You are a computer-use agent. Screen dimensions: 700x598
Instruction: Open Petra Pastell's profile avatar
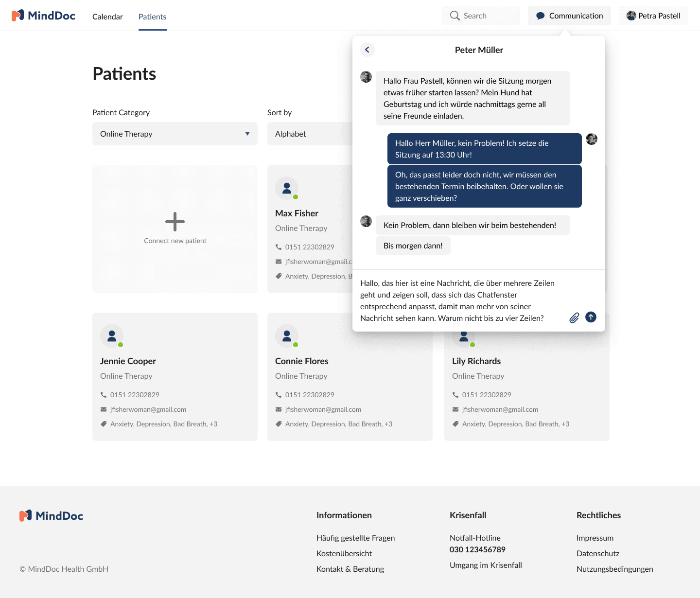[631, 16]
